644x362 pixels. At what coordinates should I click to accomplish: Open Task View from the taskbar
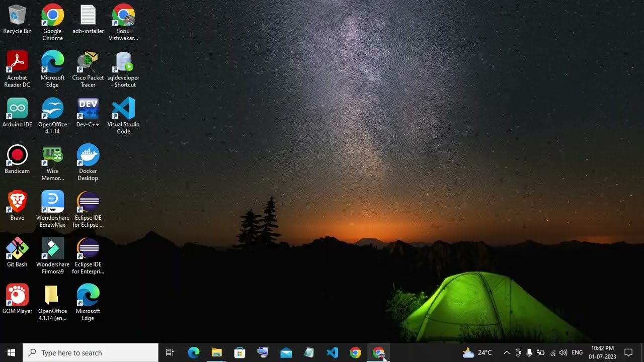[170, 353]
